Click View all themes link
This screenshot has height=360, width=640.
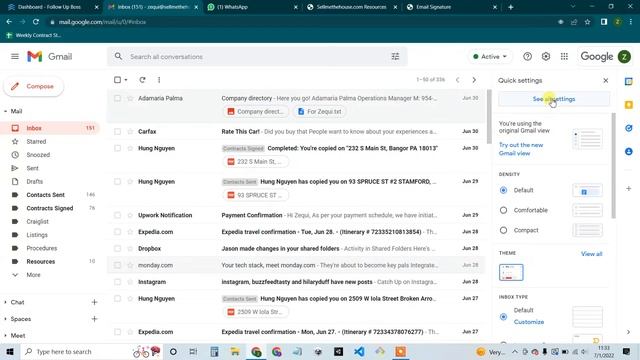(x=591, y=254)
